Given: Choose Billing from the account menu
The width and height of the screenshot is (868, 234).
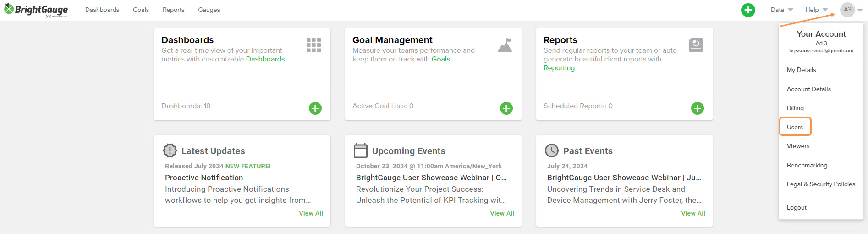Looking at the screenshot, I should coord(795,108).
